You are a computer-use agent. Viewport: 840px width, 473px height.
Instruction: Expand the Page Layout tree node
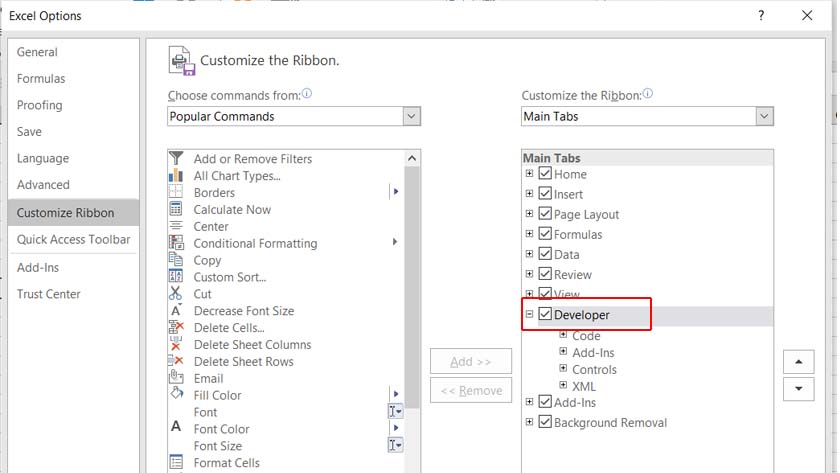coord(529,214)
